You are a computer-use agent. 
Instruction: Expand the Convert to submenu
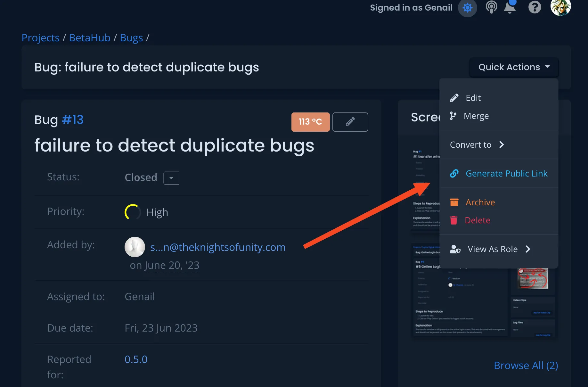coord(477,145)
